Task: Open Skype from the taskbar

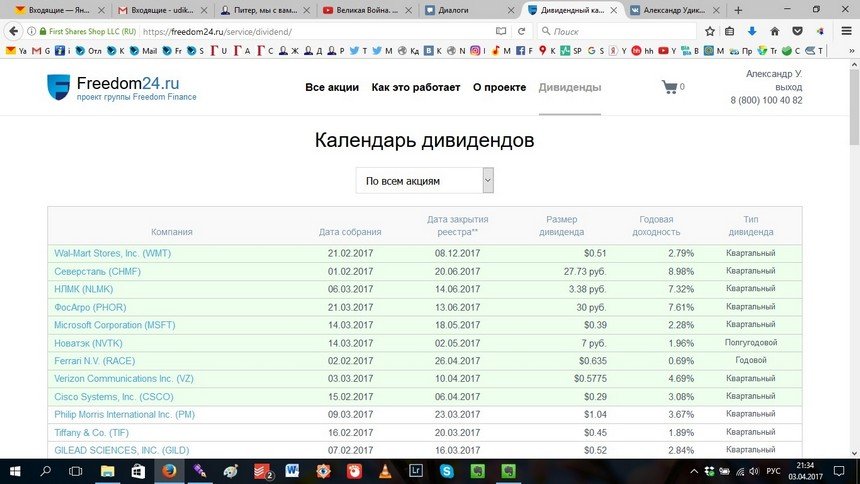Action: (x=447, y=471)
